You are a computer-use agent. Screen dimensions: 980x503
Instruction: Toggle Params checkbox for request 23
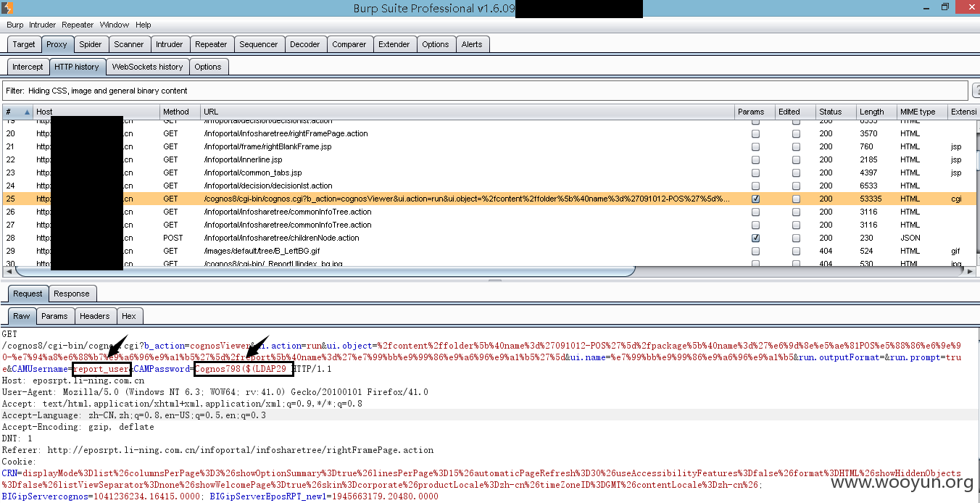[x=756, y=172]
